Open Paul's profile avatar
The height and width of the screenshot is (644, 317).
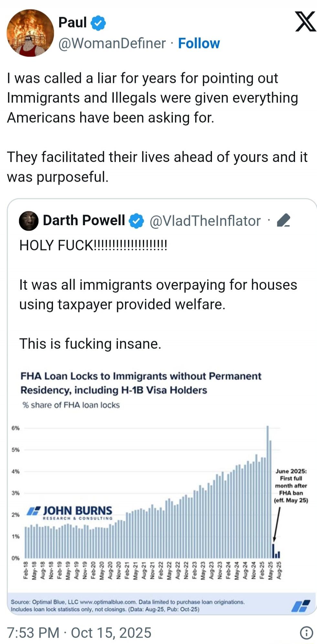point(30,33)
